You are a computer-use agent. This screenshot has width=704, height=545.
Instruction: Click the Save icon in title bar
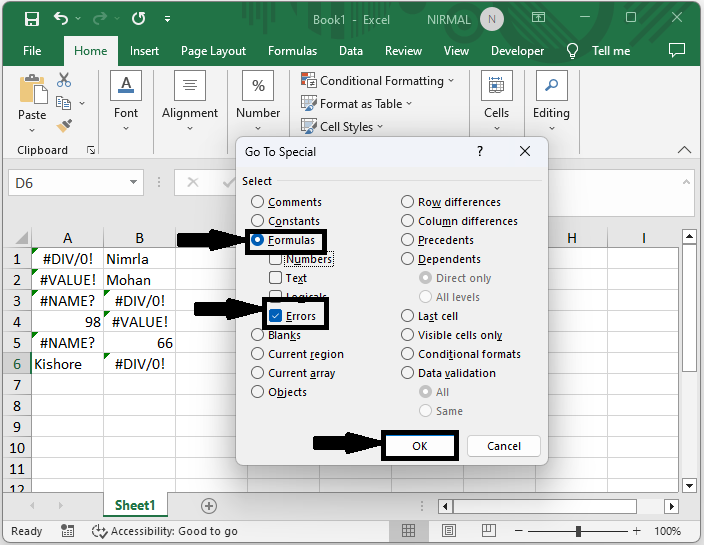tap(32, 19)
